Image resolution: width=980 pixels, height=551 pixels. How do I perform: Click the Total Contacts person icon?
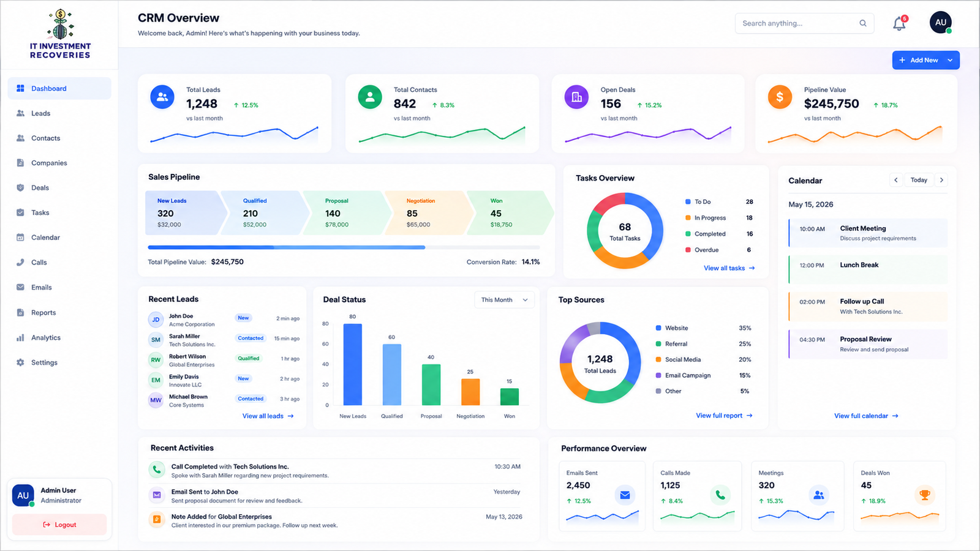pos(370,97)
